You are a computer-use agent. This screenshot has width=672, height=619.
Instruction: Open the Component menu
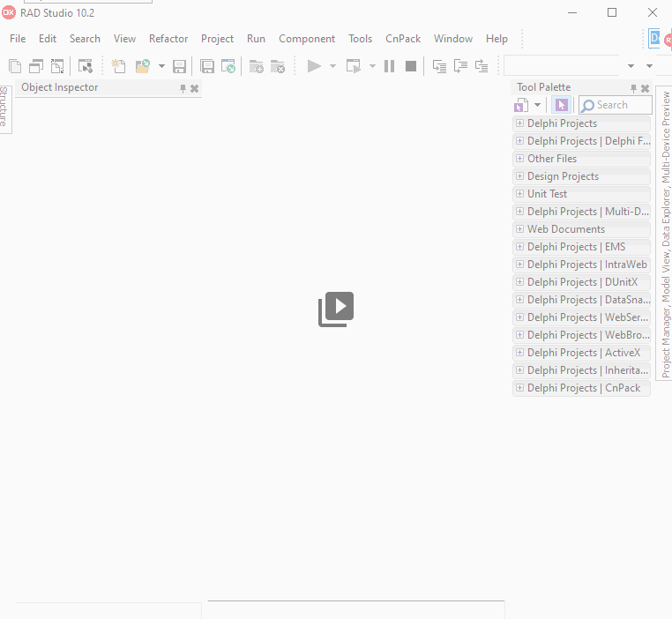307,39
